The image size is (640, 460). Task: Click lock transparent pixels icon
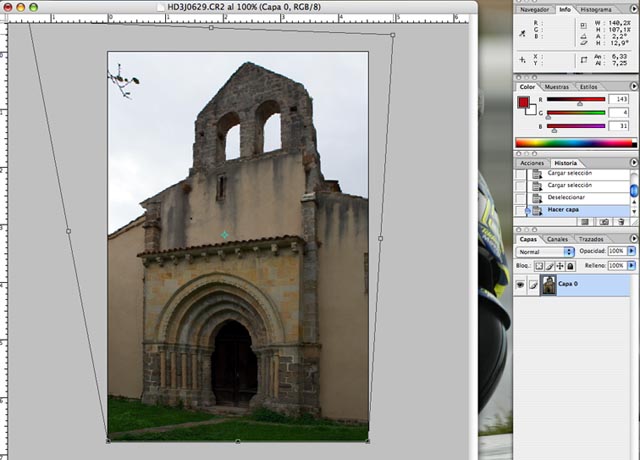[539, 266]
